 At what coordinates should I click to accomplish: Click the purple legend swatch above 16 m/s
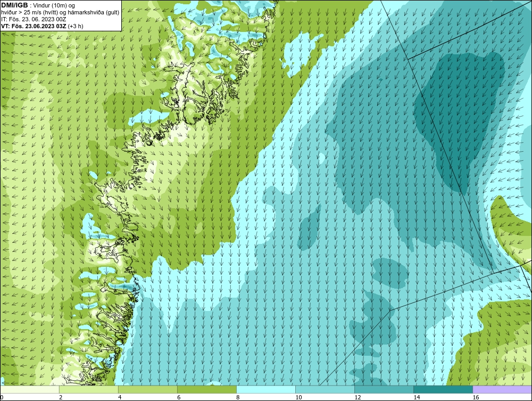[502, 389]
